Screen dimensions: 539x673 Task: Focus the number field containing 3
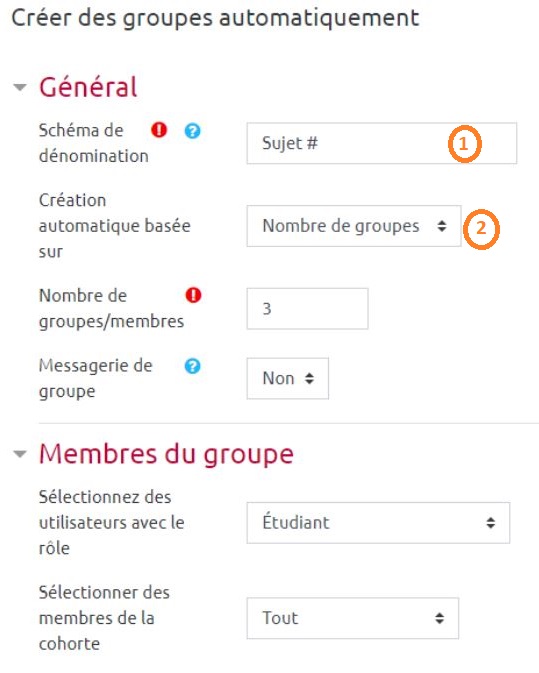[x=307, y=309]
